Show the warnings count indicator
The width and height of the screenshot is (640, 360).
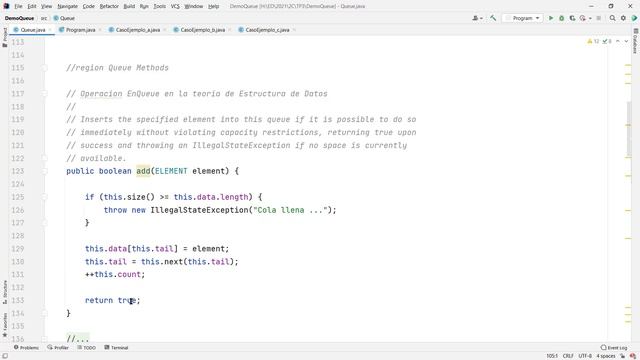pyautogui.click(x=593, y=41)
